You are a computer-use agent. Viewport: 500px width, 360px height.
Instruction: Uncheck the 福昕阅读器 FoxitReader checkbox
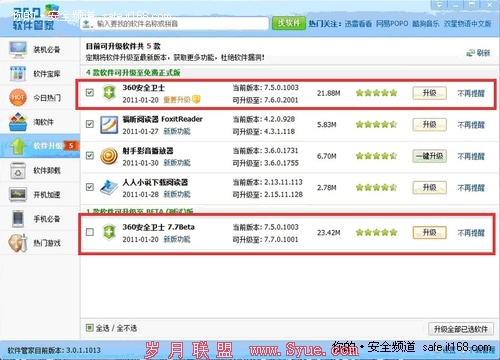point(90,124)
